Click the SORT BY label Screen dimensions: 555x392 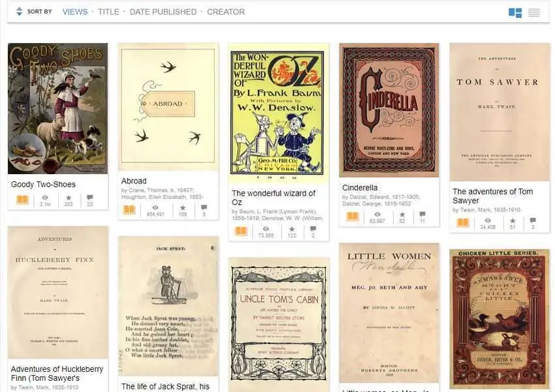point(39,12)
